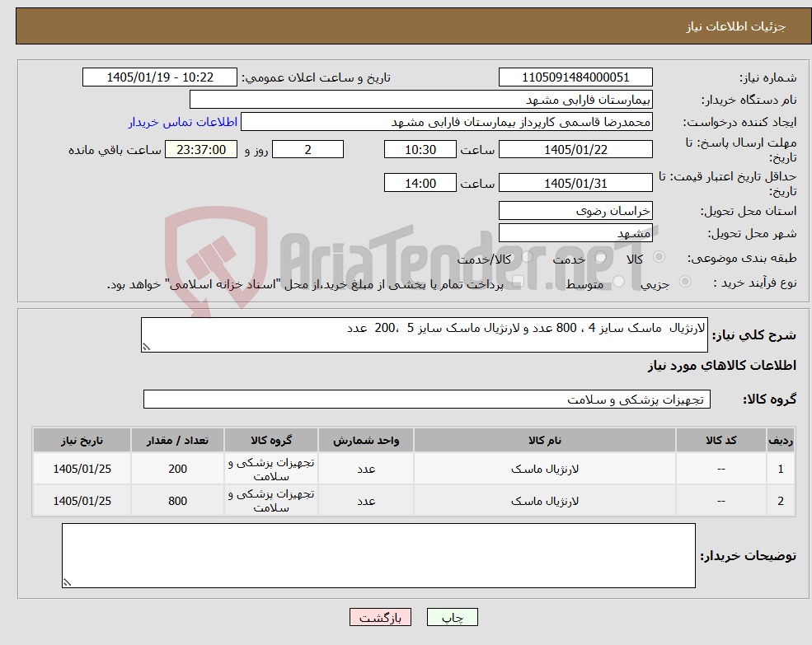
Task: Click the buyer notes resize handle
Action: coord(67,582)
